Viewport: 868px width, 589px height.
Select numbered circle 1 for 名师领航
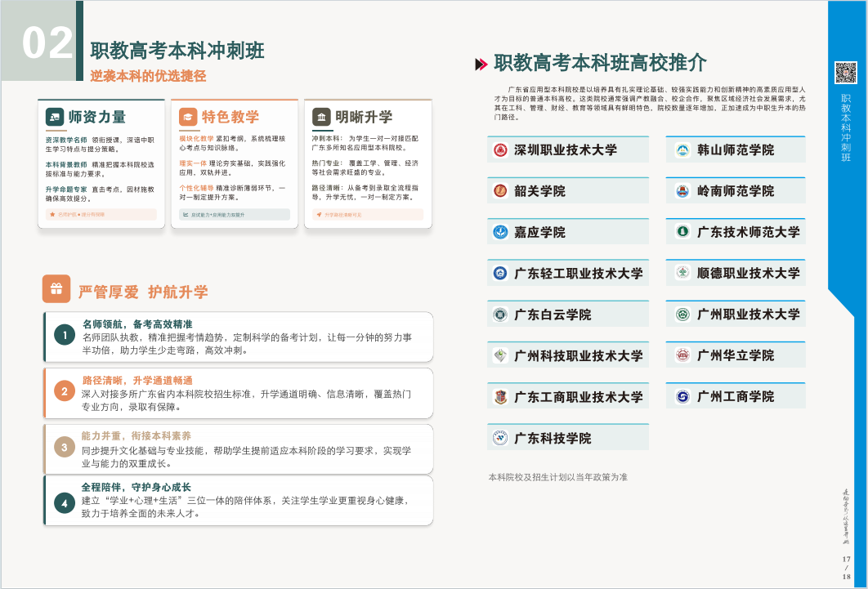65,335
